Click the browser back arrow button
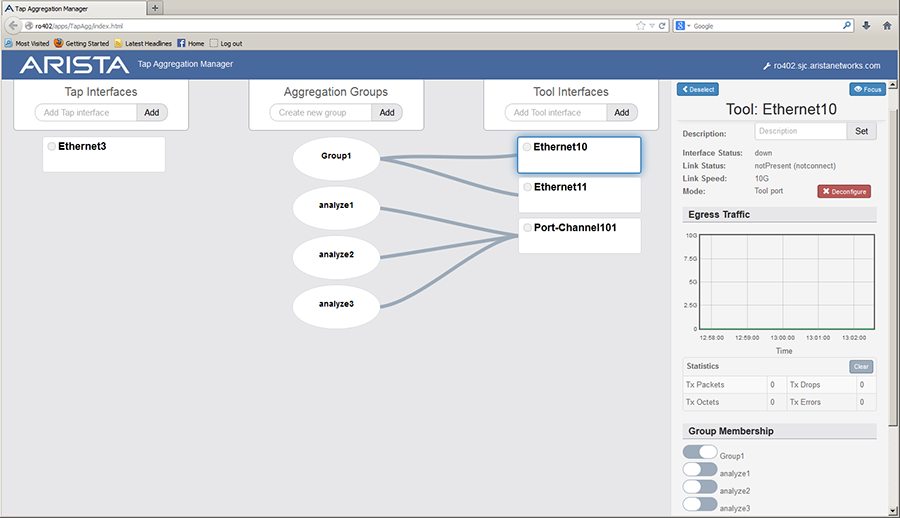This screenshot has height=518, width=900. [x=13, y=26]
